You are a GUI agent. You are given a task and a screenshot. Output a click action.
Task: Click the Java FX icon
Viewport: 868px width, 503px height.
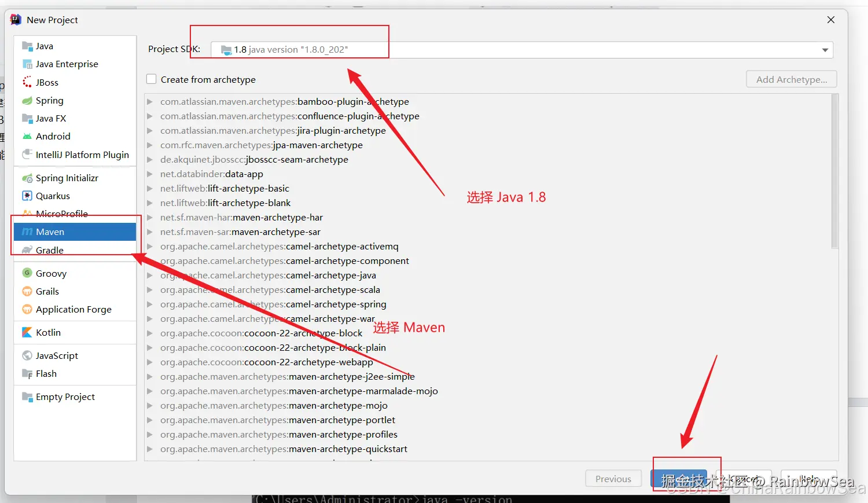pyautogui.click(x=27, y=119)
